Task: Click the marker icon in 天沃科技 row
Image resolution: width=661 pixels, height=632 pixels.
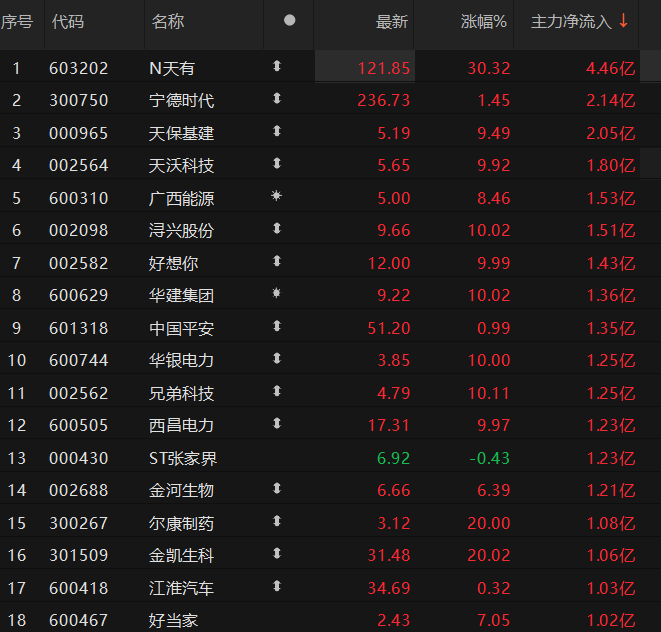Action: coord(277,163)
